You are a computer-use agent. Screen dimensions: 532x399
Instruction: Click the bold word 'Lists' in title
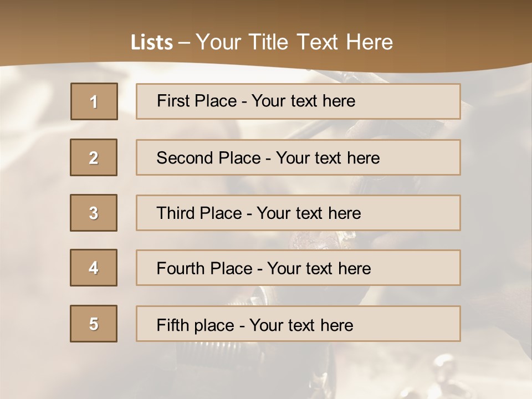[x=152, y=43]
